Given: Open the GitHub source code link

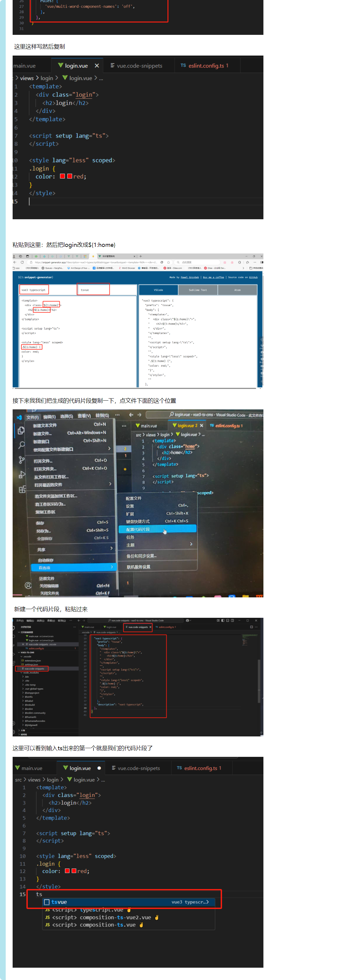Looking at the screenshot, I should click(253, 277).
